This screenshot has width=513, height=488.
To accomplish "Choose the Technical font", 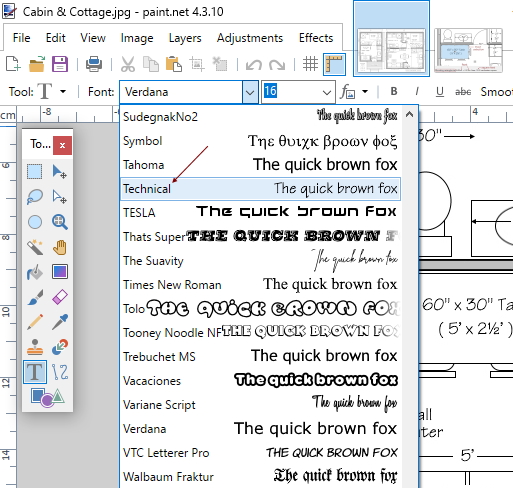I will coord(260,189).
